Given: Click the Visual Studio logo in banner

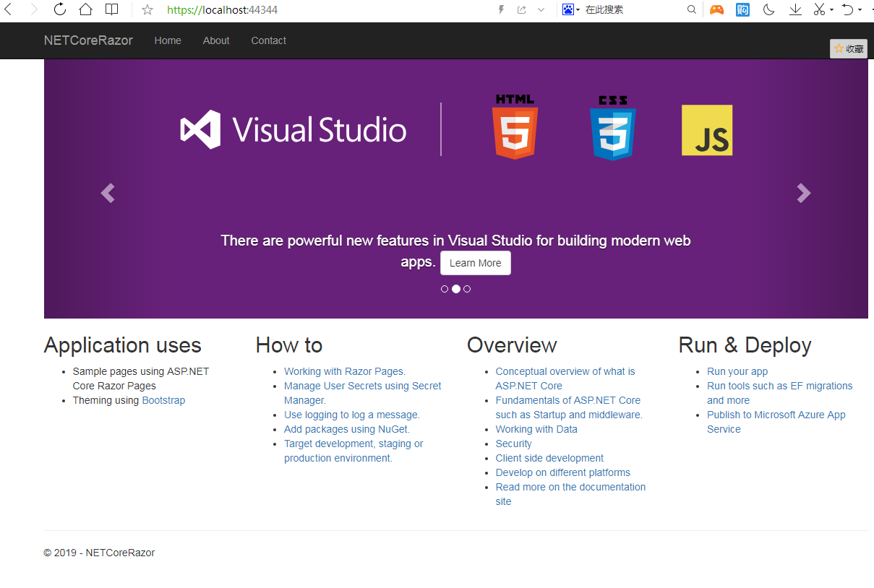Looking at the screenshot, I should [294, 130].
